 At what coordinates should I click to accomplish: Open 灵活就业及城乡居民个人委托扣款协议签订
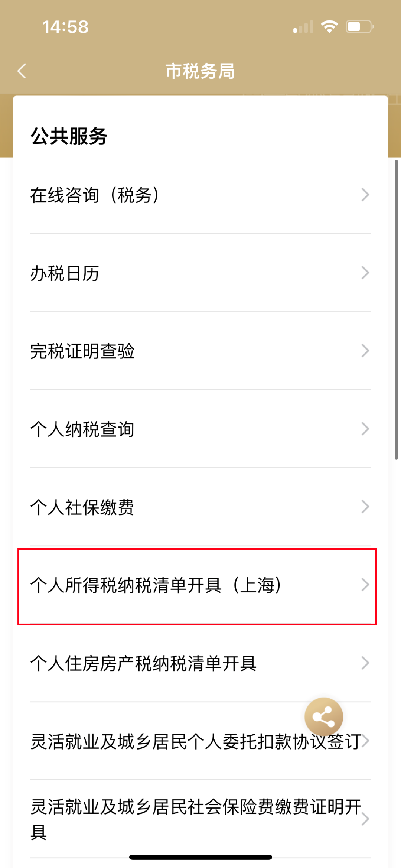click(x=200, y=741)
